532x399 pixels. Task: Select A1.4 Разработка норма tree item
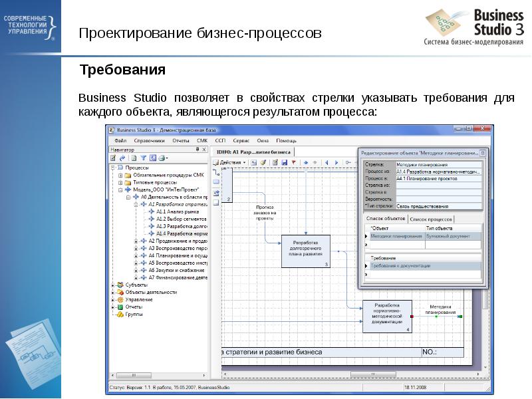[x=182, y=234]
